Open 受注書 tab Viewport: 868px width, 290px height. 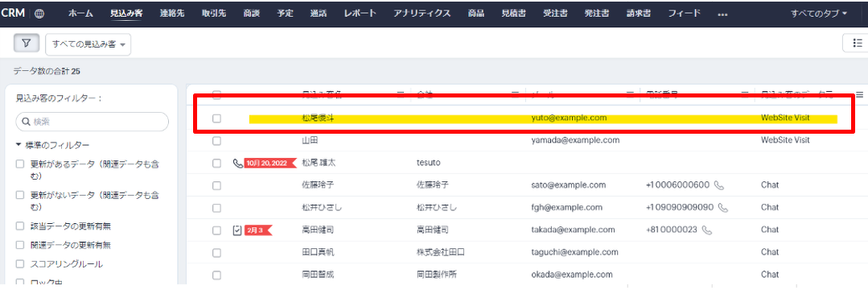[x=555, y=14]
